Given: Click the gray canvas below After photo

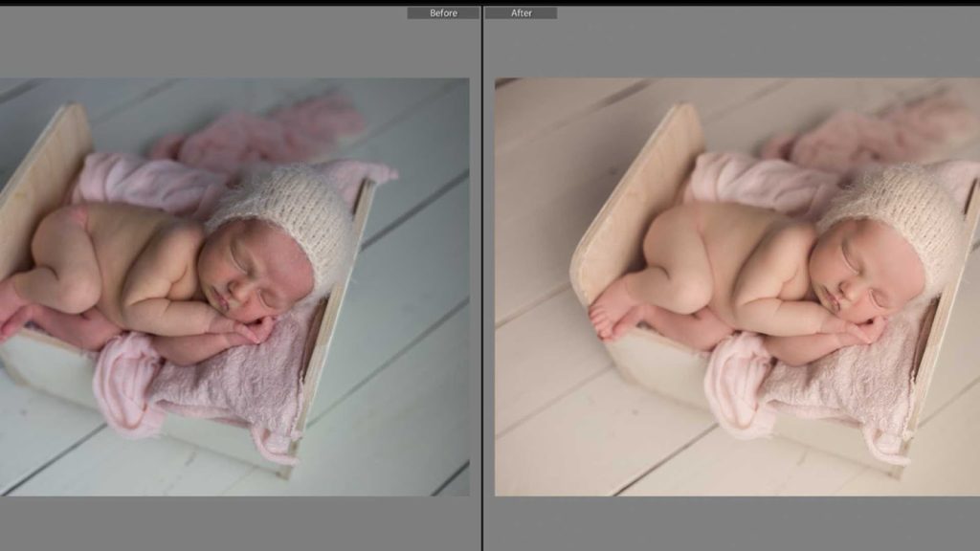Looking at the screenshot, I should [737, 523].
